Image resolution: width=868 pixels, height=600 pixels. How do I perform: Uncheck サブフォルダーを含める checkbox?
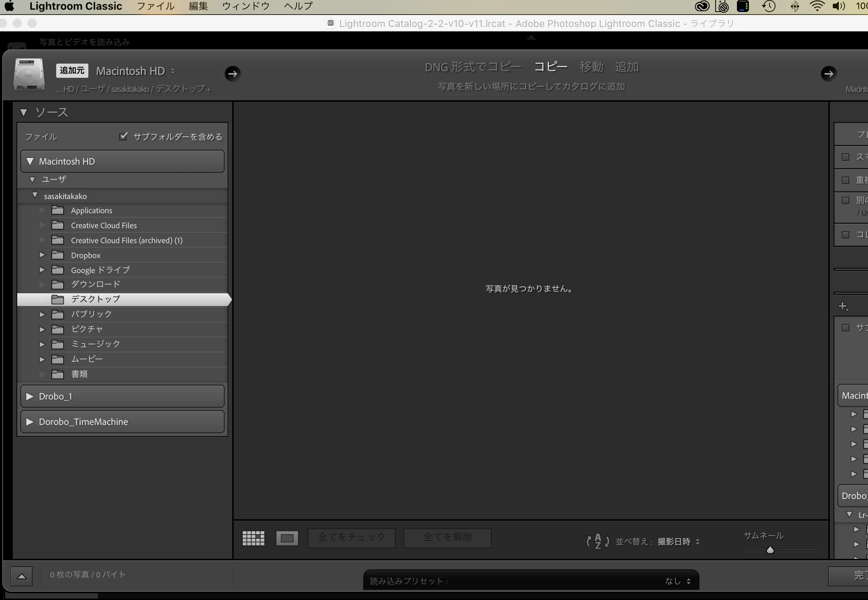(123, 137)
